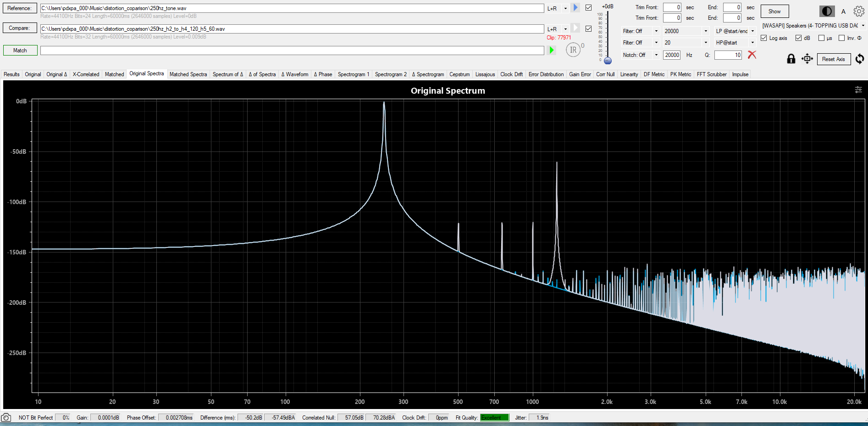
Task: Switch to the Results tab
Action: click(x=11, y=74)
